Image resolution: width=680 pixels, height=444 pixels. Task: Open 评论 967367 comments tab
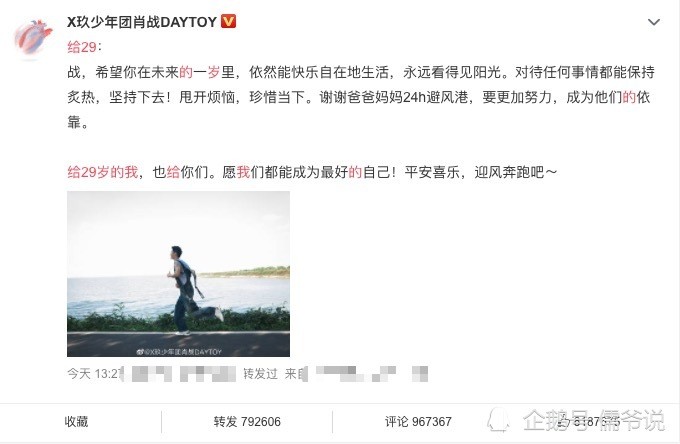tap(418, 421)
